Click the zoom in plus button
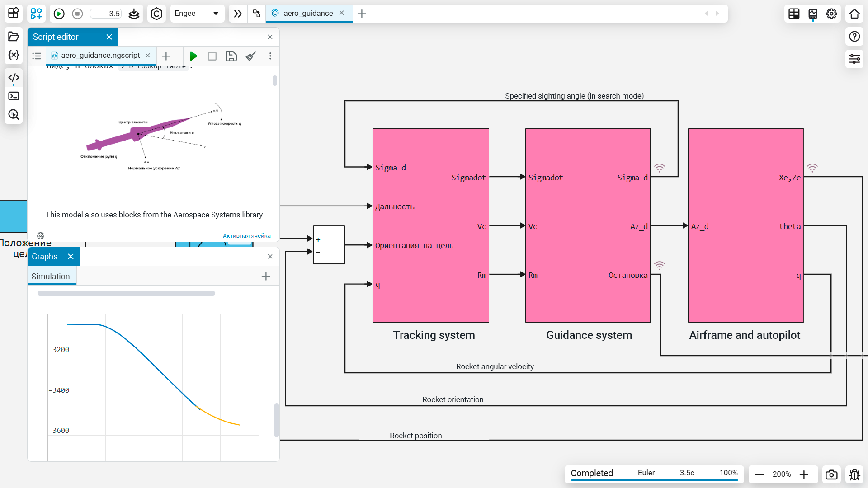Screen dimensions: 868x488 tap(804, 474)
